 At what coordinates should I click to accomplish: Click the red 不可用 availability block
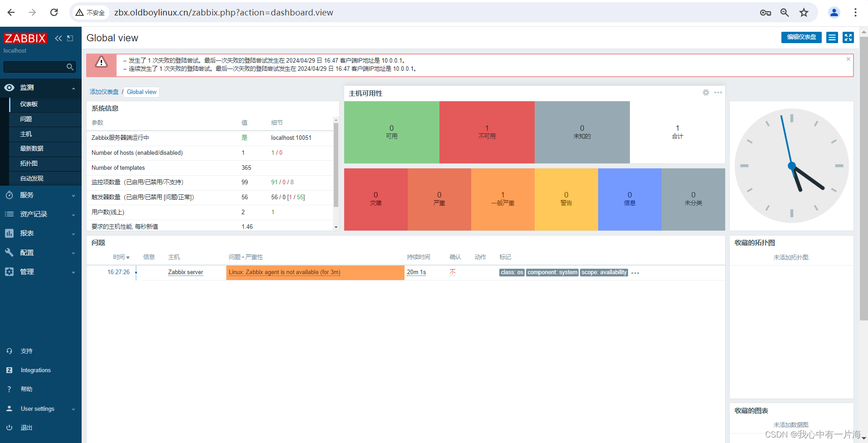pyautogui.click(x=487, y=132)
